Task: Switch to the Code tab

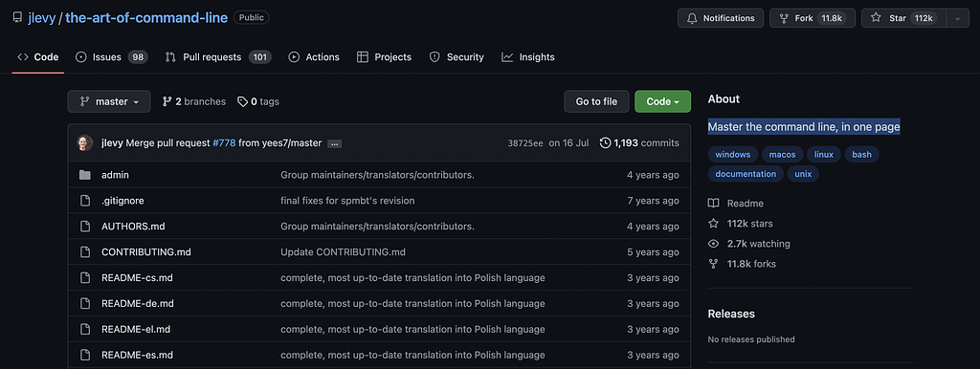Action: [38, 56]
